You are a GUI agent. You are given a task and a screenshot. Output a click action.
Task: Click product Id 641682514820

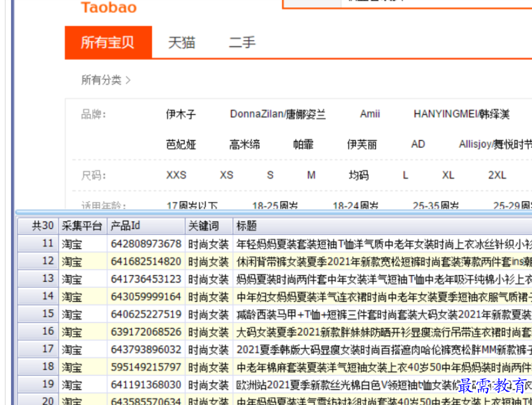tap(146, 262)
